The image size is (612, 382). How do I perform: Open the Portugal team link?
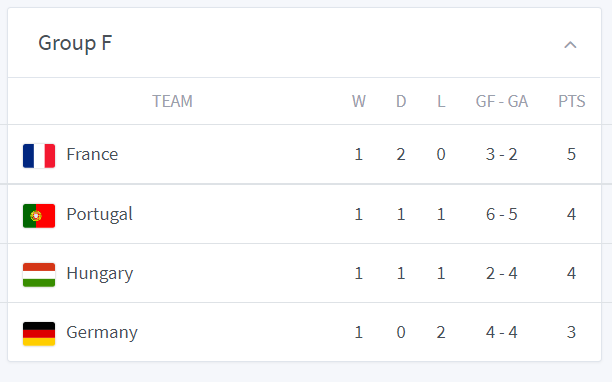[x=100, y=215]
